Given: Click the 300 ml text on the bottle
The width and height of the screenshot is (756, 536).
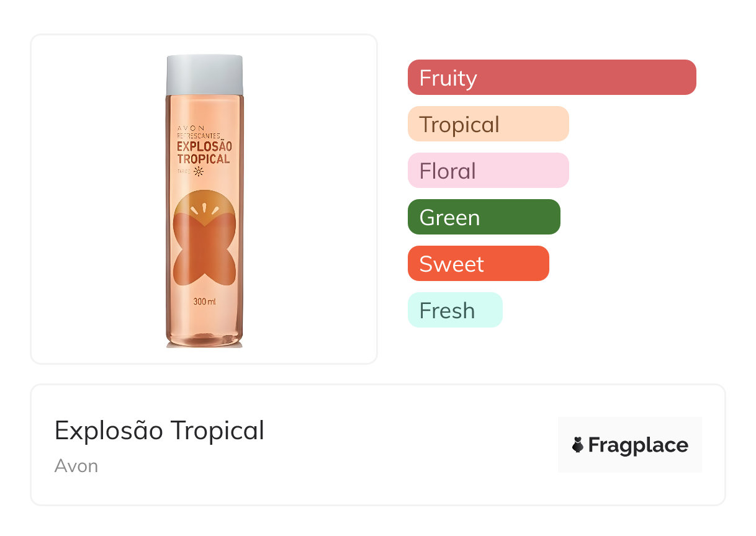Looking at the screenshot, I should tap(204, 302).
